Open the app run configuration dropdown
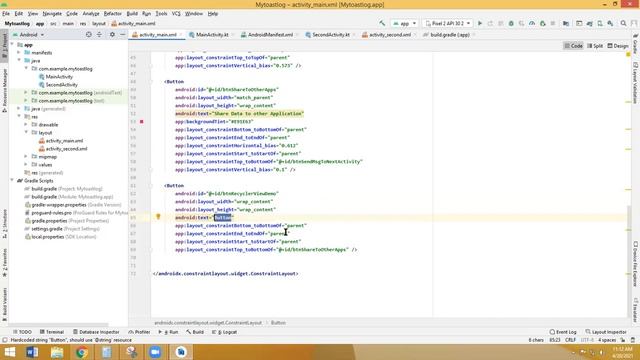This screenshot has width=640, height=360. (x=404, y=24)
